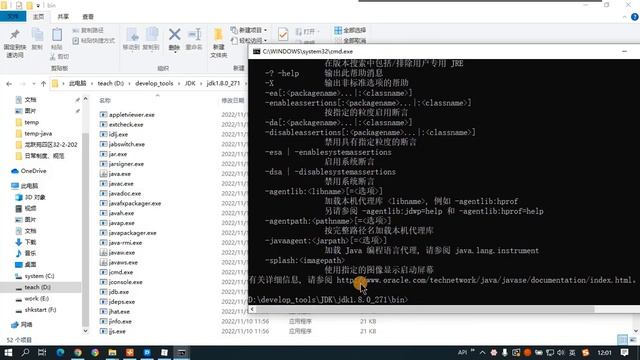The width and height of the screenshot is (640, 360).
Task: Click the Copy icon in Explorer ribbon
Action: (37, 39)
